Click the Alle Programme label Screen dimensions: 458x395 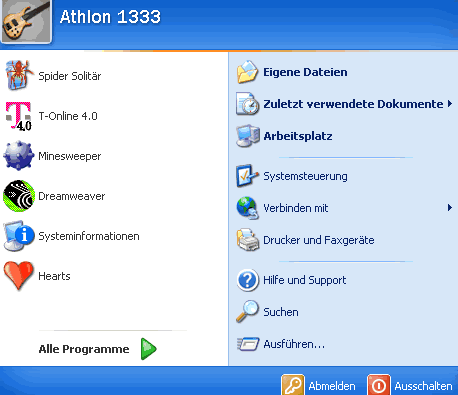coord(84,349)
